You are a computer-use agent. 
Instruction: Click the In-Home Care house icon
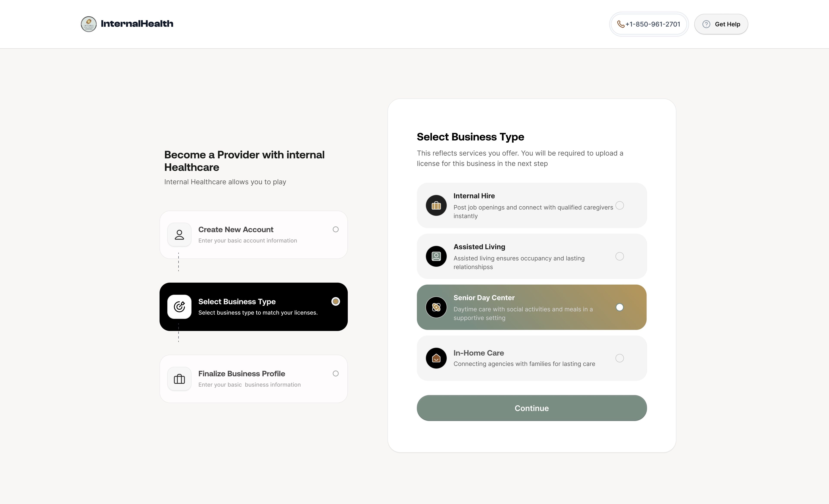click(436, 358)
